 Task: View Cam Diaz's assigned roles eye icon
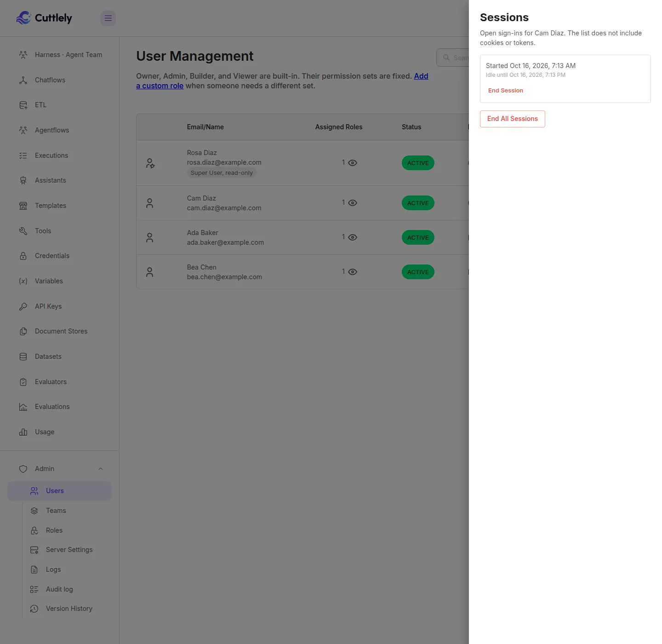point(353,203)
